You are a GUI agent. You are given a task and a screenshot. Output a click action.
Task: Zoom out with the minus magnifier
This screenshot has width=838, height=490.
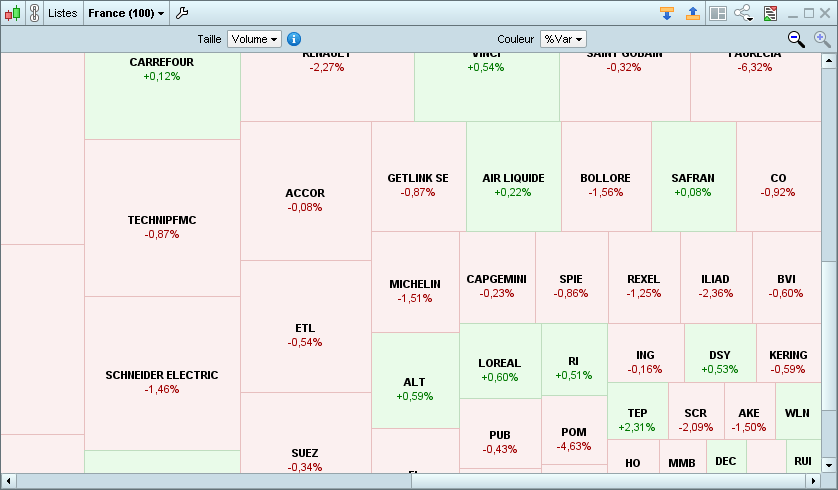tap(796, 39)
